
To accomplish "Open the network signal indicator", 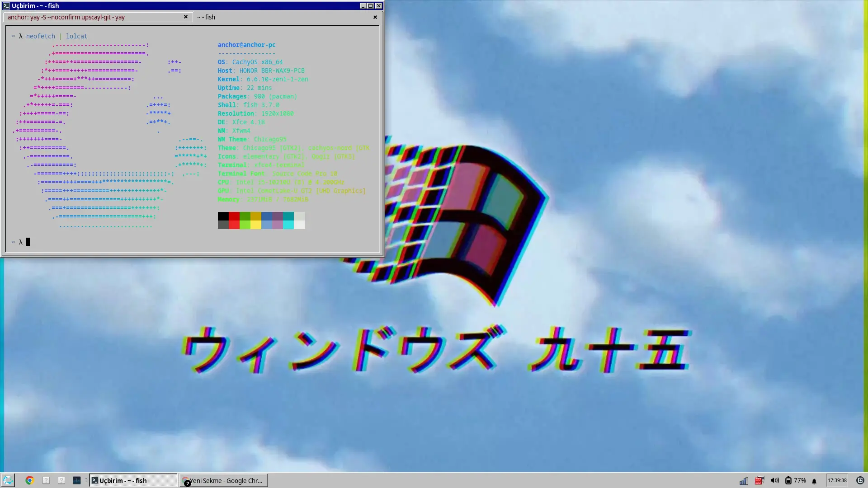I will (x=744, y=480).
